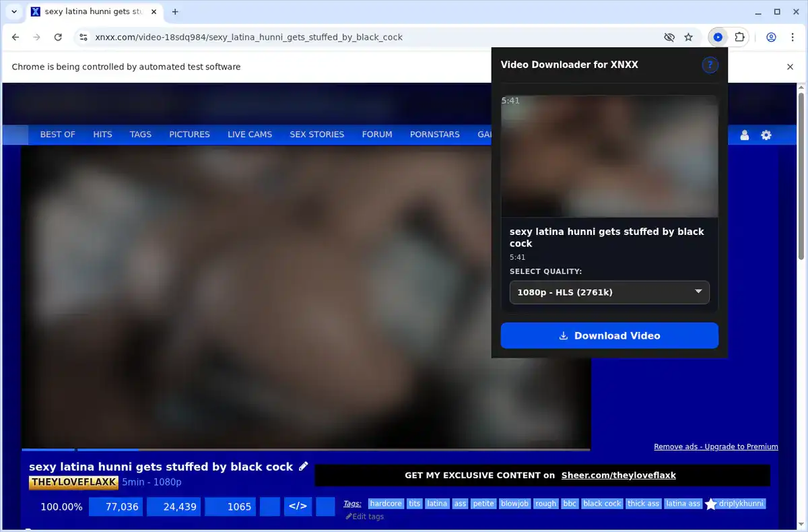Viewport: 808px width, 532px height.
Task: Open the site user account icon
Action: [745, 135]
